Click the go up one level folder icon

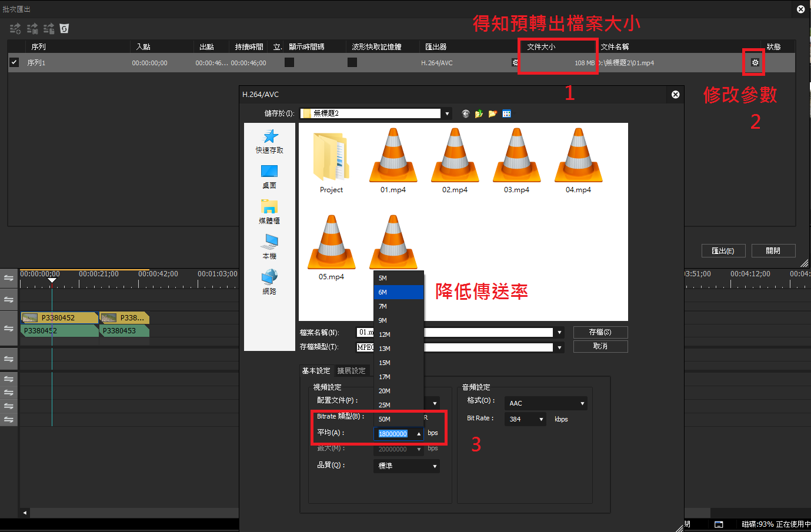[x=479, y=113]
